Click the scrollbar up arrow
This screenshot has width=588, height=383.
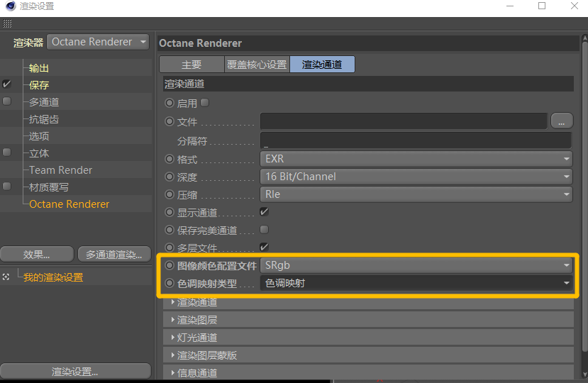click(x=585, y=38)
